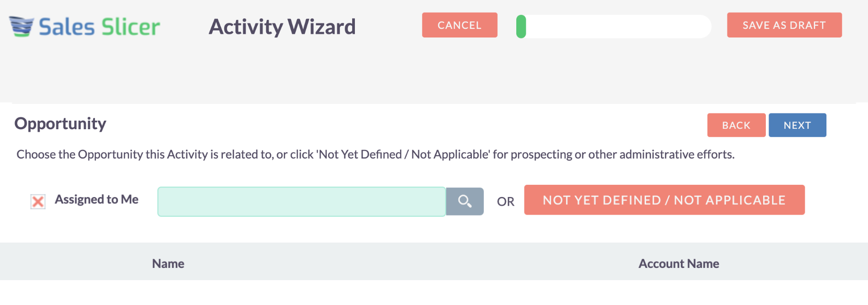Click the empty part of the wizard progress bar
The image size is (868, 305).
point(619,26)
